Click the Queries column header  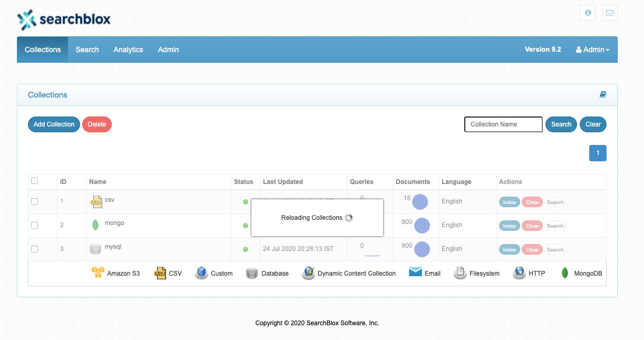coord(362,182)
